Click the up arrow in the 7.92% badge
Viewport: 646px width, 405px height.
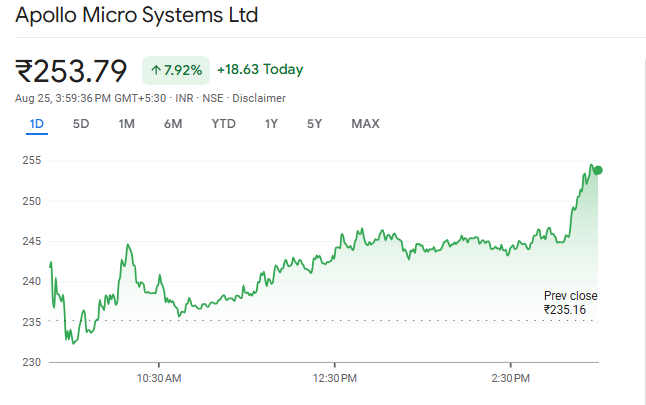pyautogui.click(x=156, y=70)
